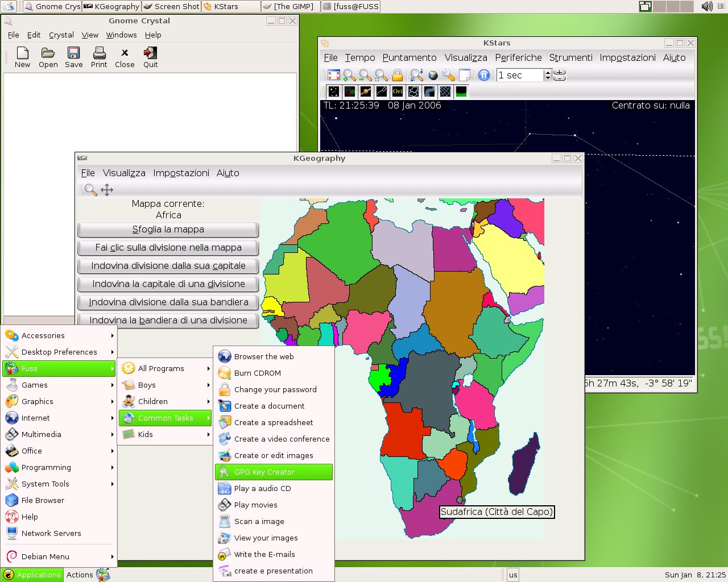Click KStars full screen mode icon
Viewport: 728px width, 582px height.
[334, 75]
